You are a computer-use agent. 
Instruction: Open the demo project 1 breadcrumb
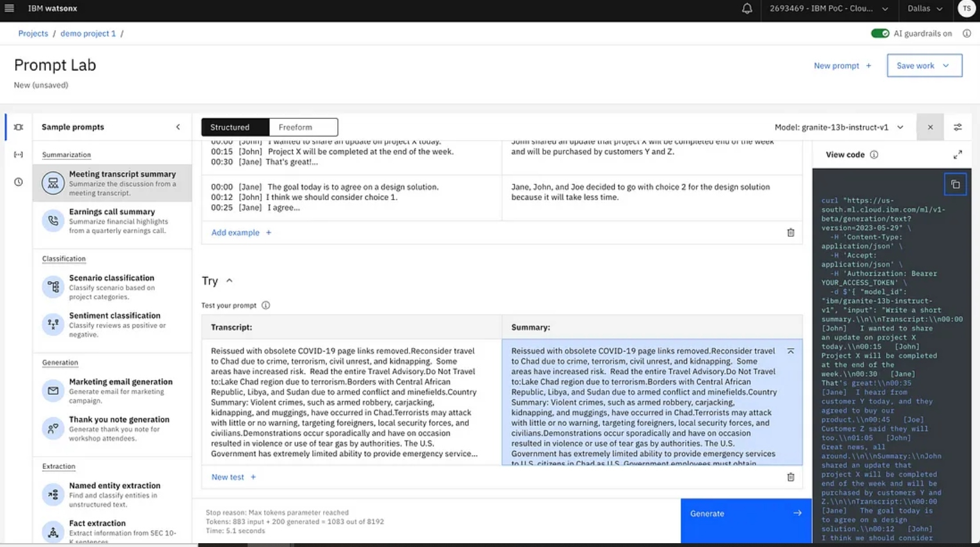coord(88,33)
